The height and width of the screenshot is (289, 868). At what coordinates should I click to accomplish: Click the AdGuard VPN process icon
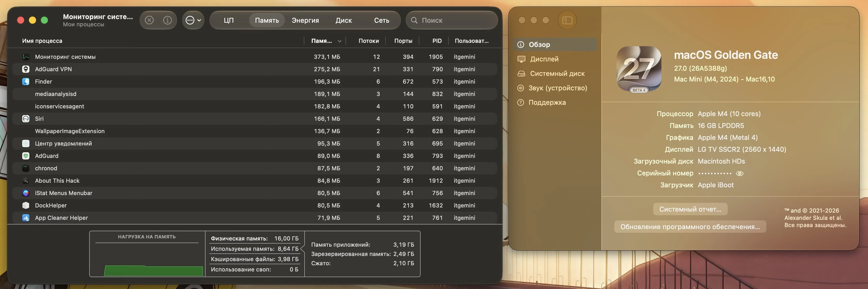point(26,69)
